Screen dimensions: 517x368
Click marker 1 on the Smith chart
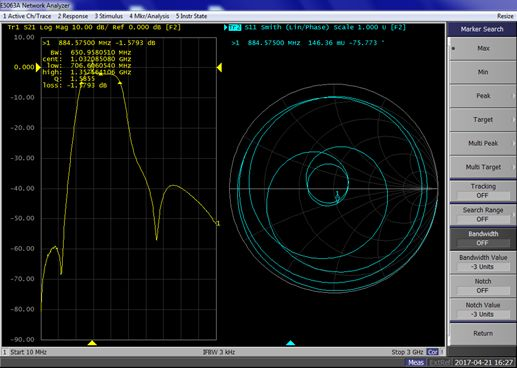pos(337,197)
